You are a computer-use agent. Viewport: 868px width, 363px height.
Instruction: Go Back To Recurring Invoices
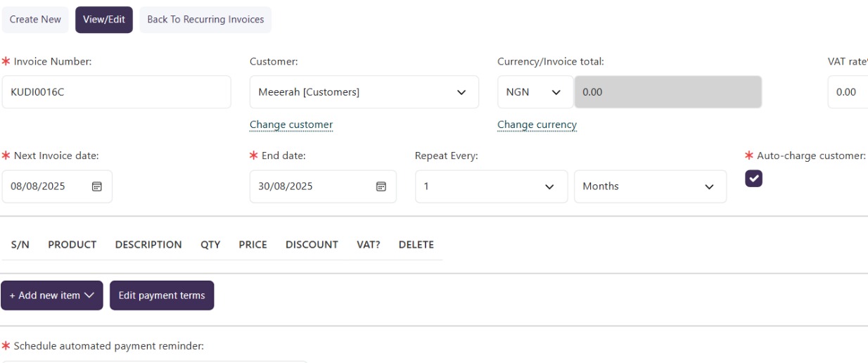[205, 20]
